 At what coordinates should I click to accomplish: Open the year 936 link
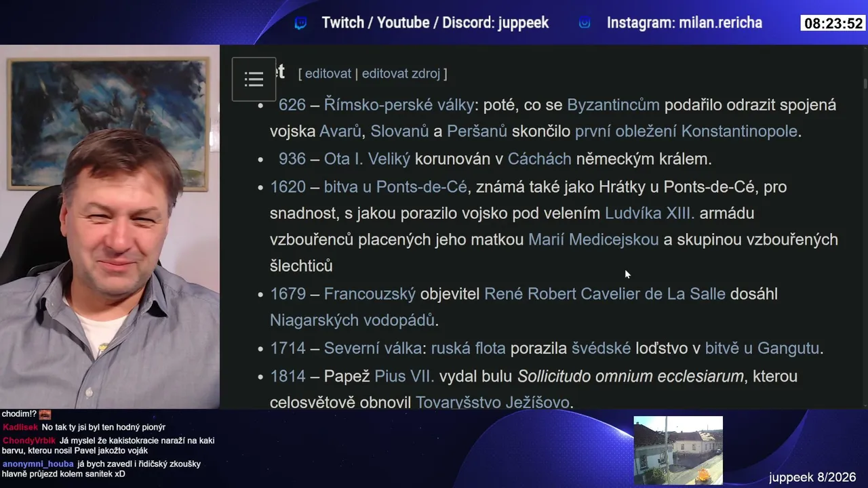point(292,159)
